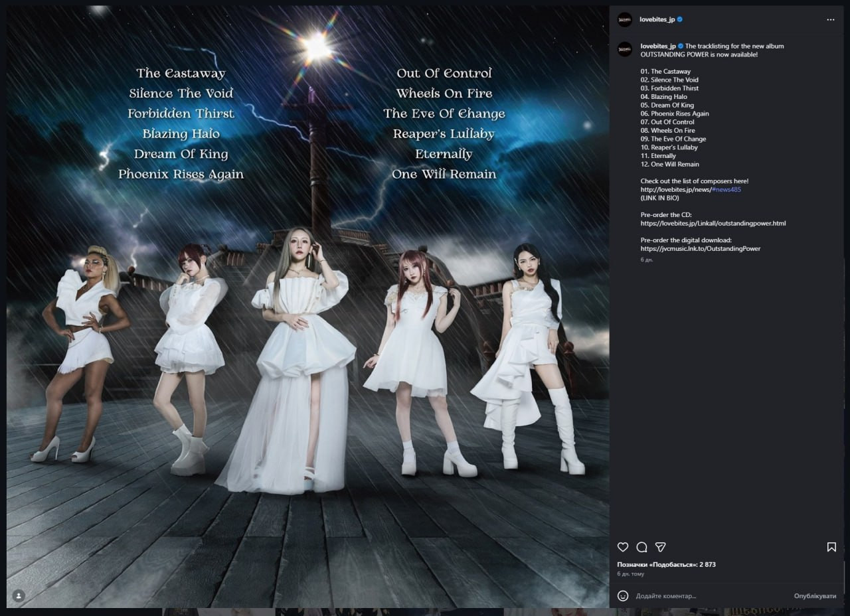The image size is (850, 616).
Task: Open comments with the speech bubble icon
Action: (x=641, y=547)
